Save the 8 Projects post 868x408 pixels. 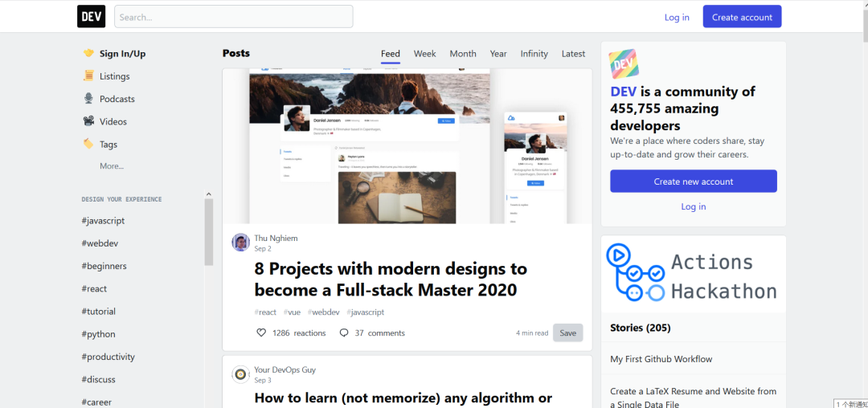pyautogui.click(x=568, y=333)
